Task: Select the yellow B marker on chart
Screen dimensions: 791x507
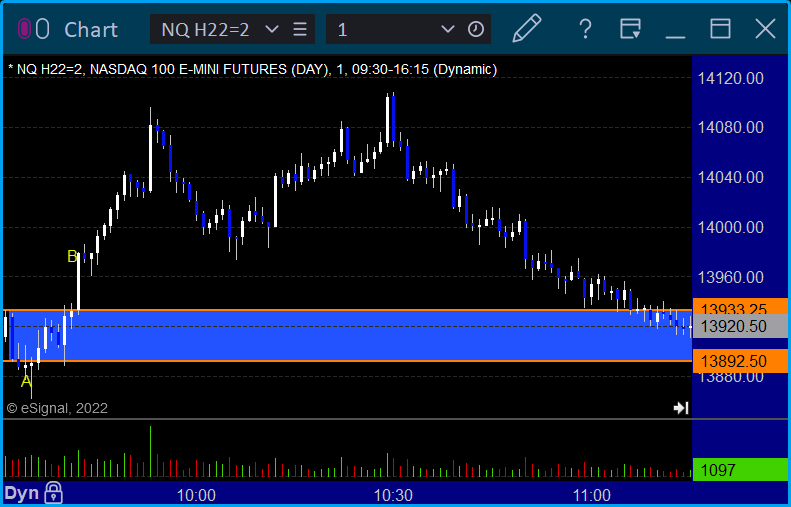Action: (73, 256)
